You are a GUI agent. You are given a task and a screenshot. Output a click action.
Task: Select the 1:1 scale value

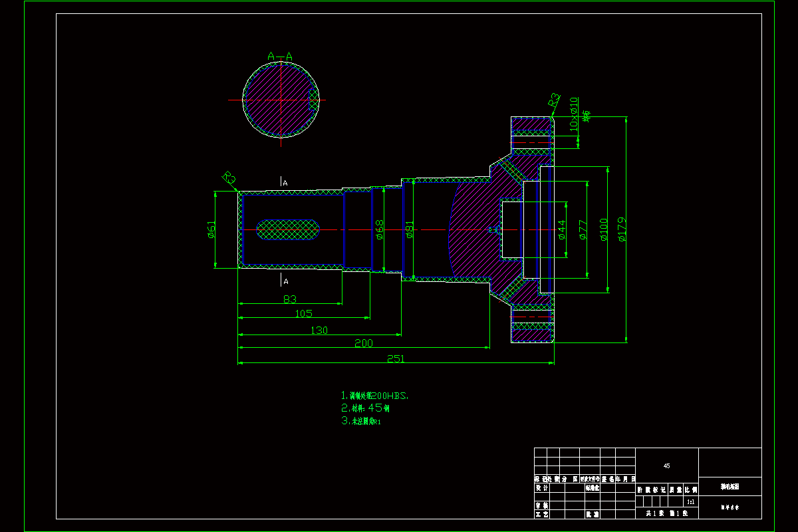691,502
